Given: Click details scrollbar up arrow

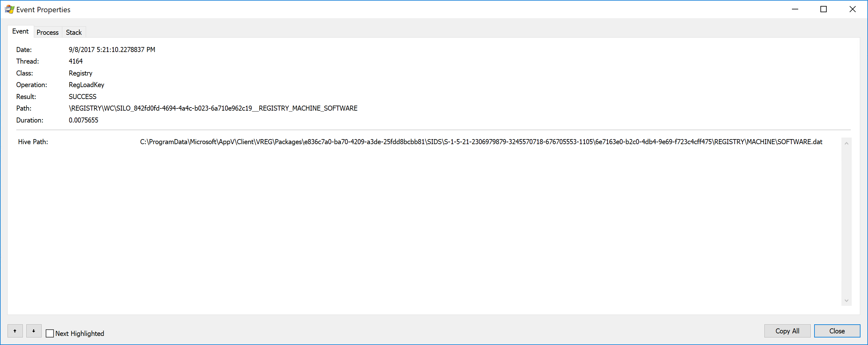Looking at the screenshot, I should coord(846,143).
